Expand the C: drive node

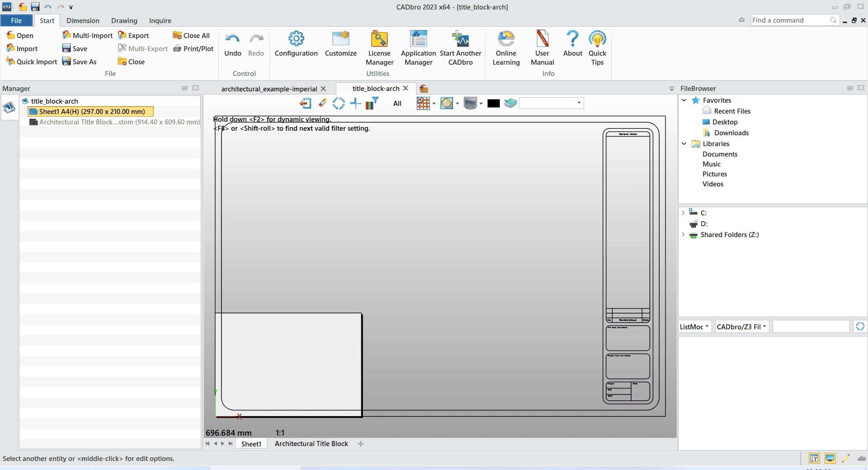[683, 213]
